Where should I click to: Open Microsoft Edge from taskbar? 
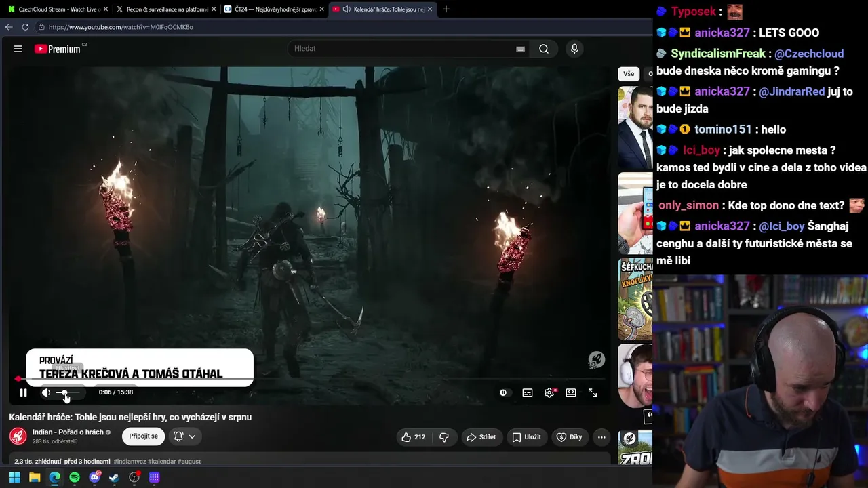[54, 477]
